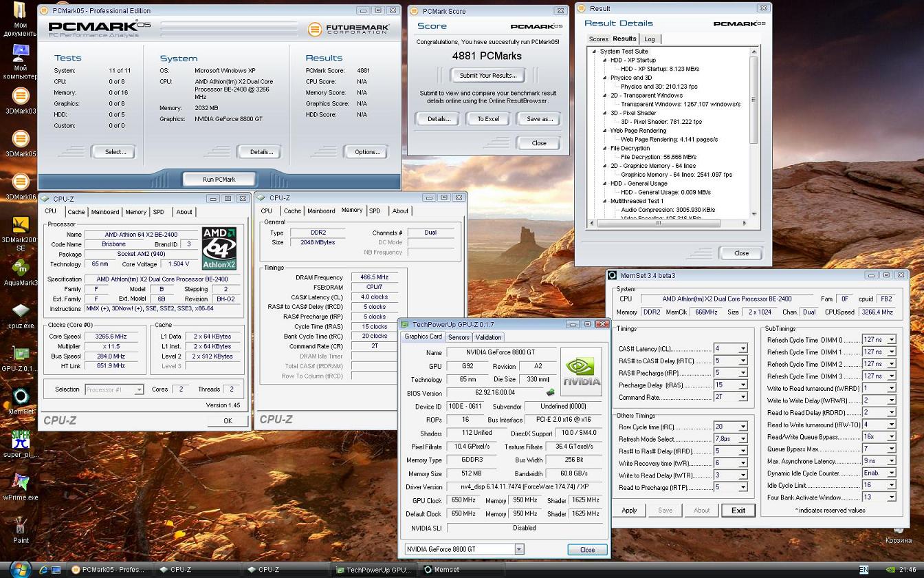This screenshot has width=924, height=578.
Task: Click the Exit button in MemSet
Action: point(738,511)
